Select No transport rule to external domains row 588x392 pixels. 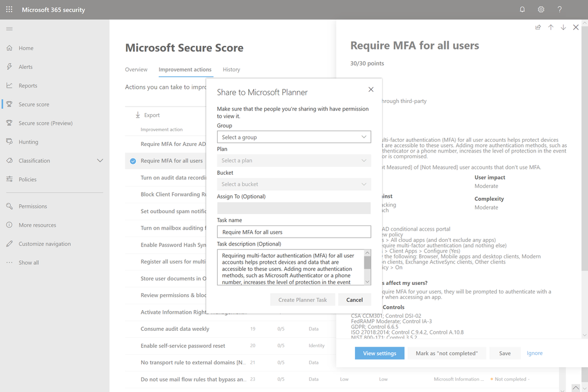(x=230, y=363)
